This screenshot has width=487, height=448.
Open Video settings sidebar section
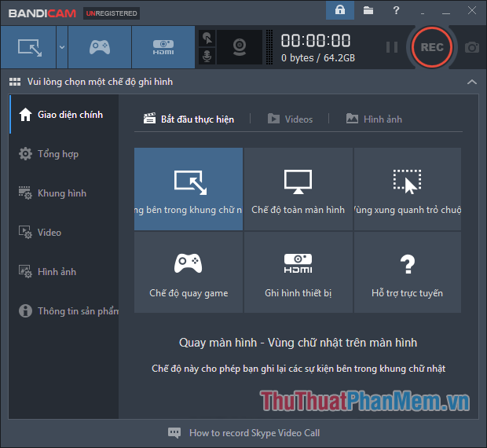coord(64,232)
